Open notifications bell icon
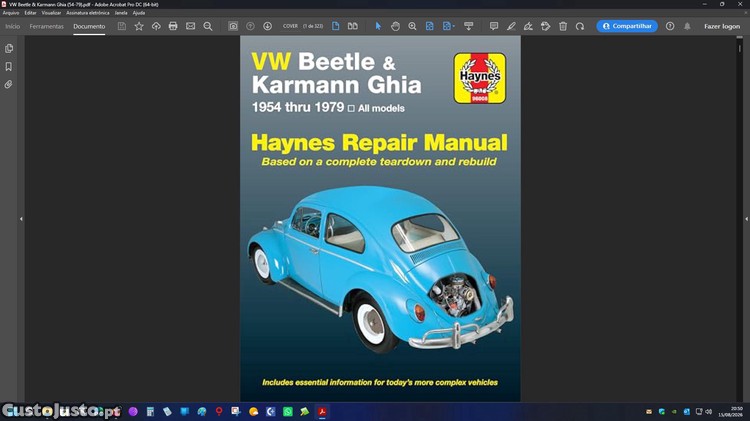This screenshot has width=750, height=421. [x=687, y=26]
